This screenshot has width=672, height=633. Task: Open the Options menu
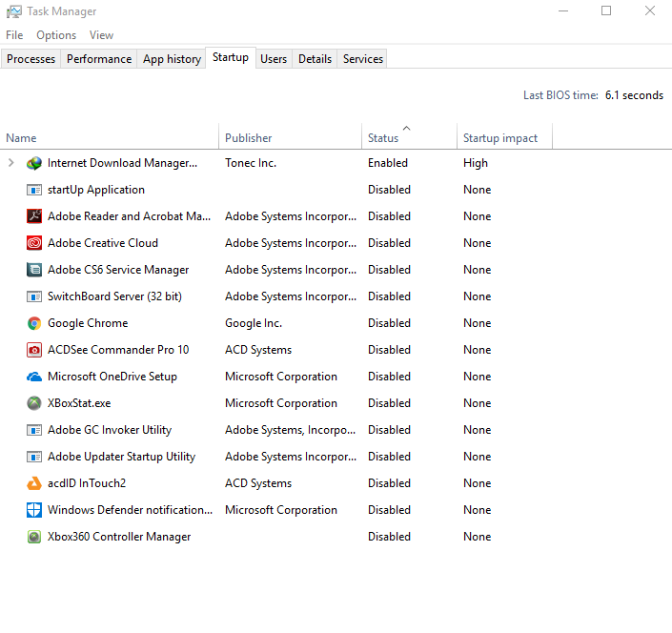[x=56, y=35]
